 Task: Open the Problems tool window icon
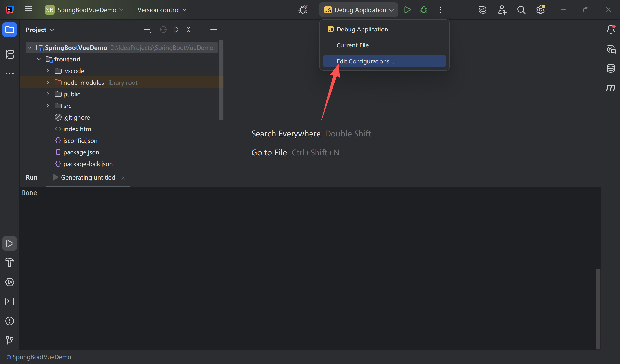click(10, 321)
